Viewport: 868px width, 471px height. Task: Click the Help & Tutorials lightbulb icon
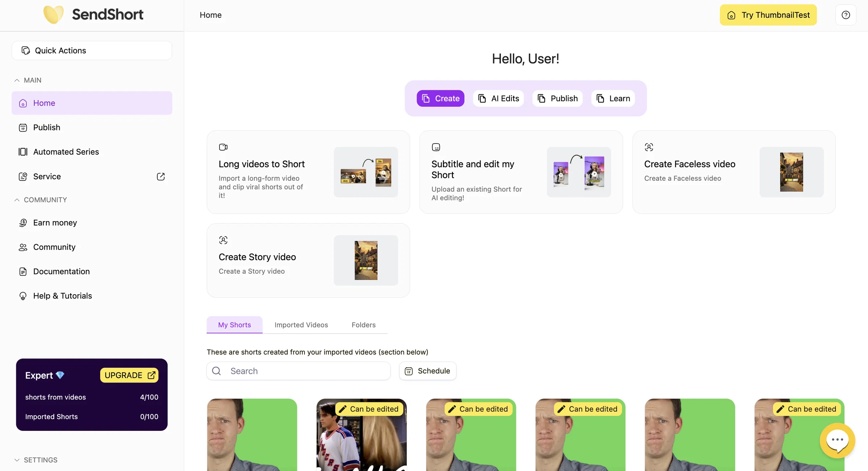coord(23,296)
